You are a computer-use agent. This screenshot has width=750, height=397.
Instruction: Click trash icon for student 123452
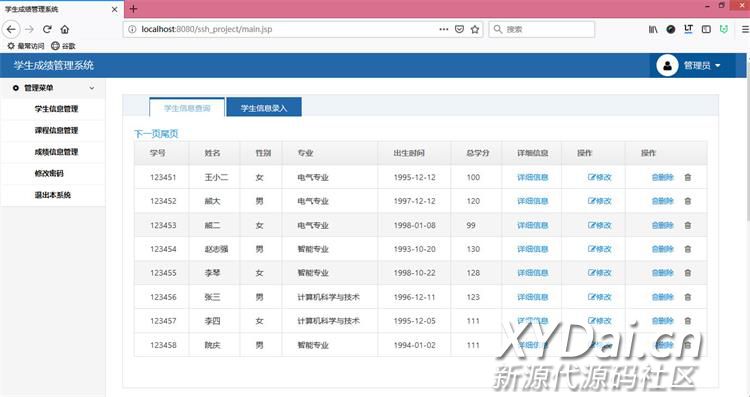(688, 201)
